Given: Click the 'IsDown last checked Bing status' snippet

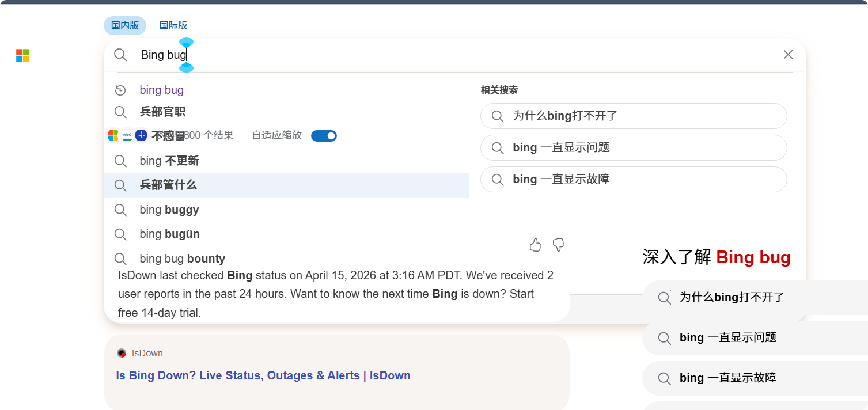Looking at the screenshot, I should click(336, 294).
